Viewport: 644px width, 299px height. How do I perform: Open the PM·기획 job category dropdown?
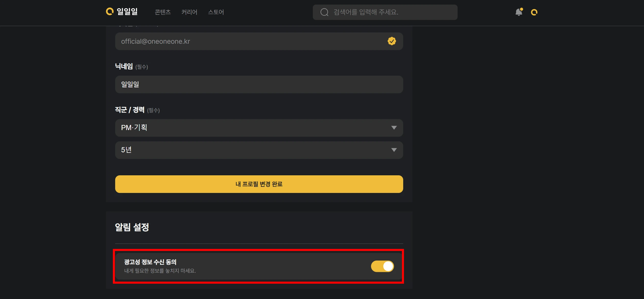click(259, 128)
